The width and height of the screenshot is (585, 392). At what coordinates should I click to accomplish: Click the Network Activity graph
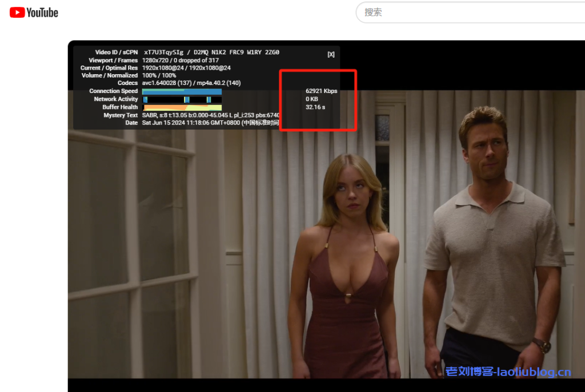pyautogui.click(x=182, y=99)
